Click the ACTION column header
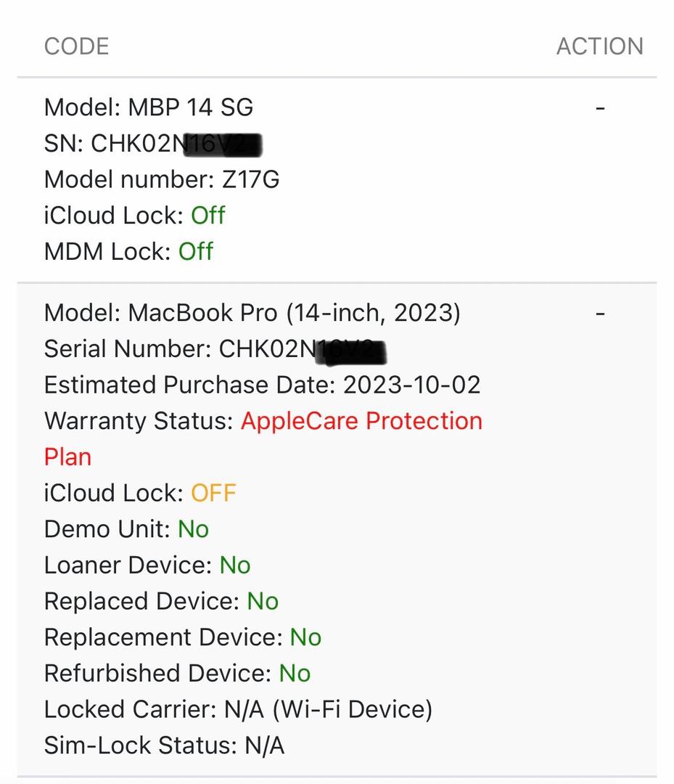Viewport: 674px width, 784px height. pos(599,46)
